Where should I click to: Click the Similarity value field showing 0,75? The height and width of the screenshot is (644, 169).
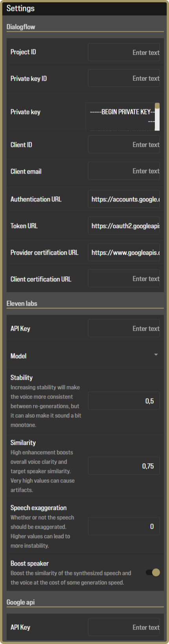(x=124, y=466)
